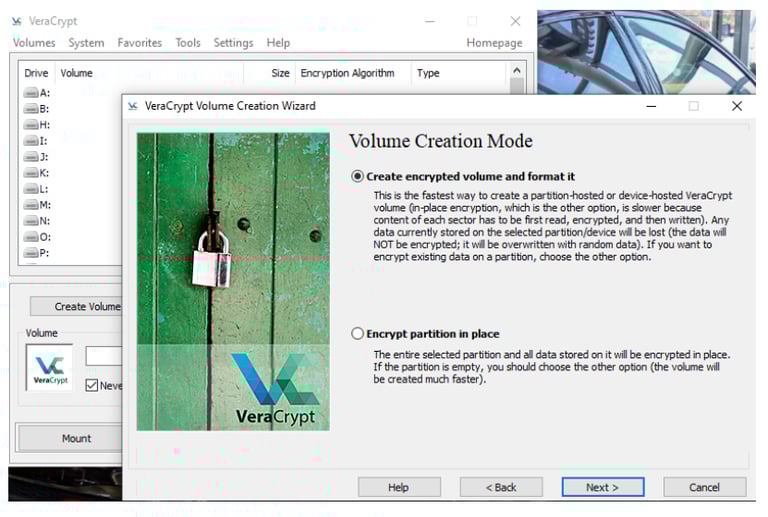768x517 pixels.
Task: Open the Tools menu
Action: (188, 43)
